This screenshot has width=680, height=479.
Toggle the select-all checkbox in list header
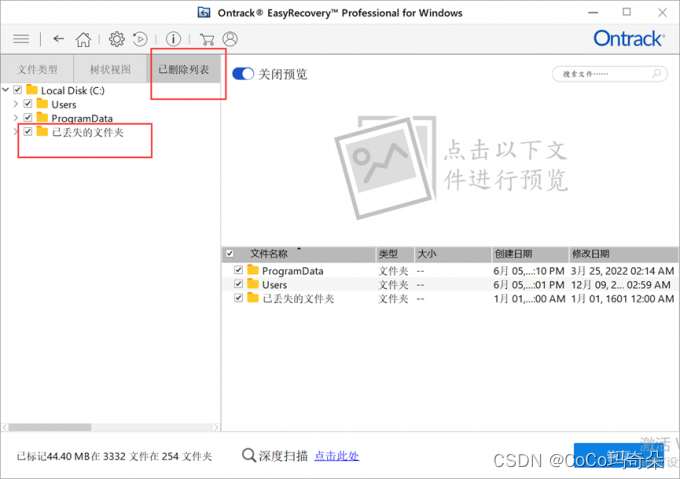[x=230, y=254]
